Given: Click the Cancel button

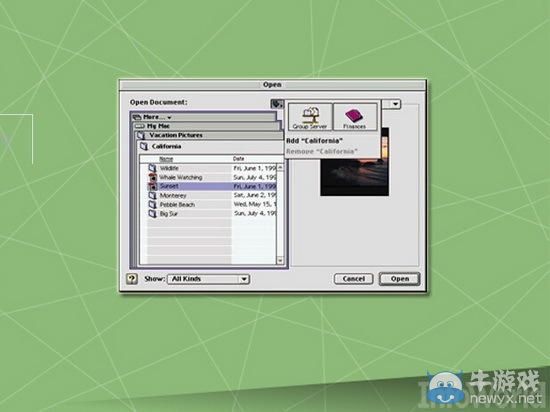Looking at the screenshot, I should 354,279.
